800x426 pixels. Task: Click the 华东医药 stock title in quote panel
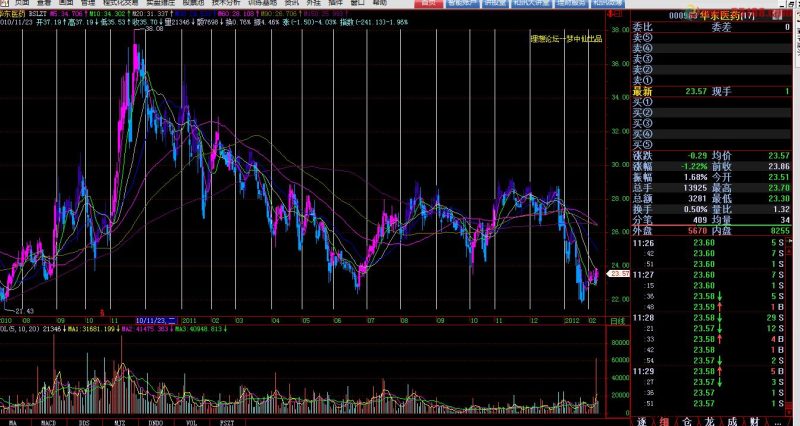[722, 16]
